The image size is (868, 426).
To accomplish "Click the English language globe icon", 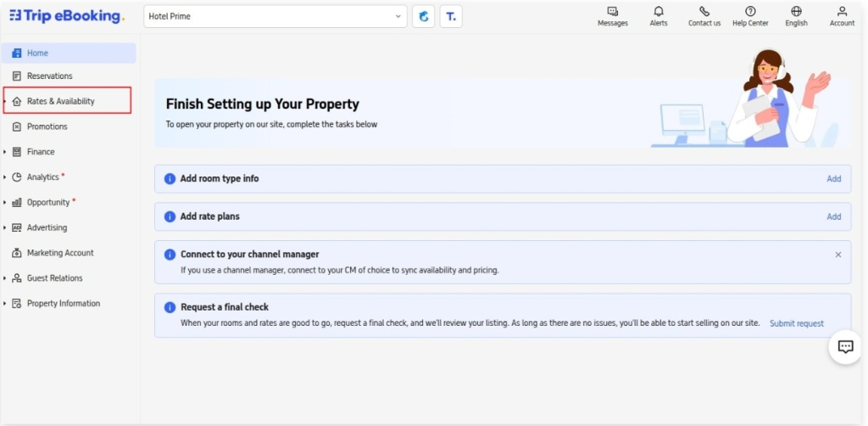I will 796,12.
